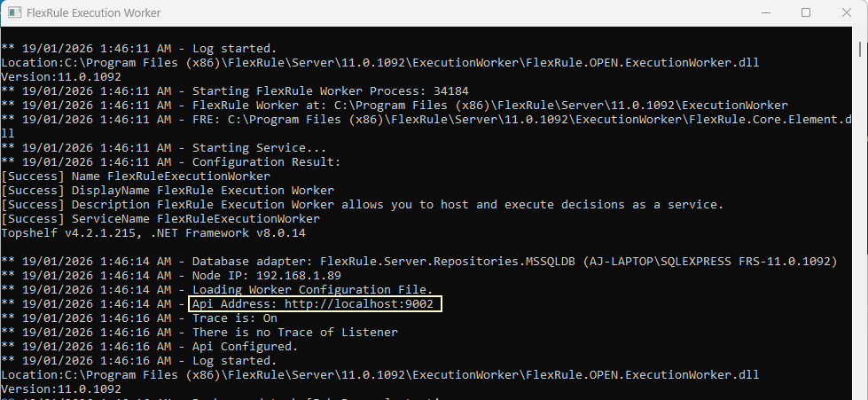Click the 'Api Configured.' log line
This screenshot has height=400, width=868.
click(x=150, y=346)
